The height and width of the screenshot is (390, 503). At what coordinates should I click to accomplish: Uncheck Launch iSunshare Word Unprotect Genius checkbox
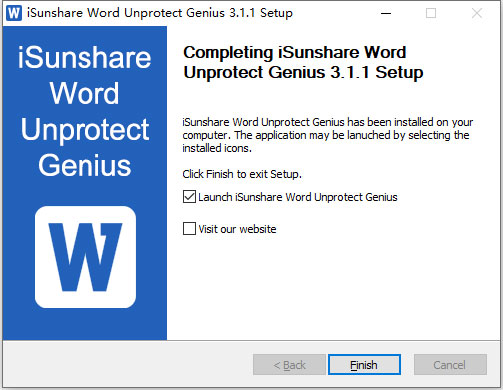(189, 197)
